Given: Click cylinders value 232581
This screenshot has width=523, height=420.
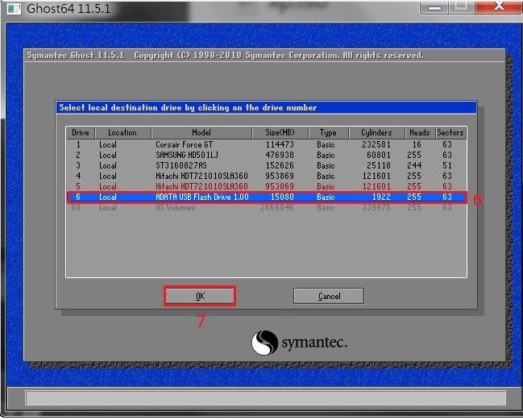Looking at the screenshot, I should pyautogui.click(x=376, y=144).
